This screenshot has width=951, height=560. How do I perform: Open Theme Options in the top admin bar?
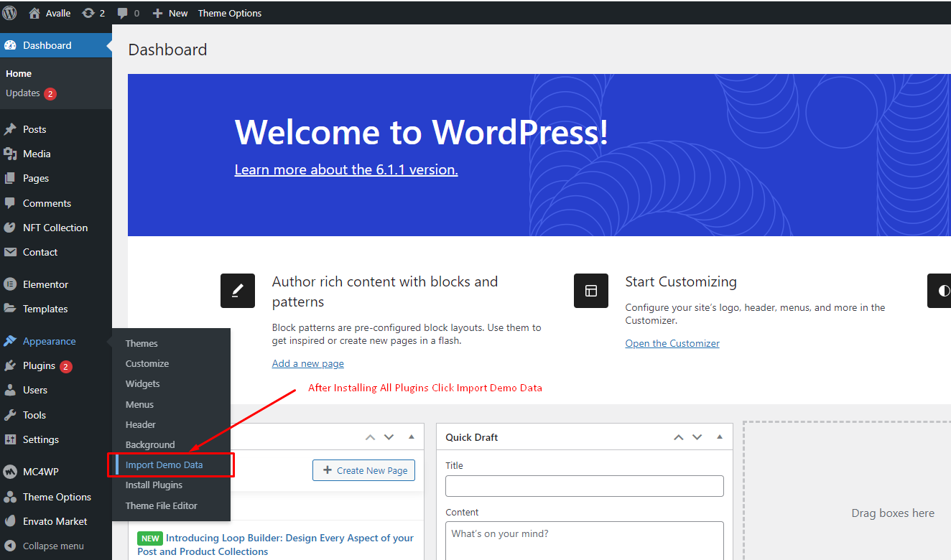[230, 13]
